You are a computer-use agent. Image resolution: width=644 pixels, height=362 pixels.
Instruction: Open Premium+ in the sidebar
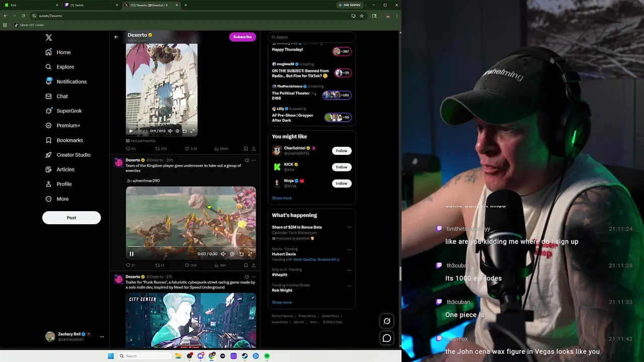pyautogui.click(x=63, y=125)
